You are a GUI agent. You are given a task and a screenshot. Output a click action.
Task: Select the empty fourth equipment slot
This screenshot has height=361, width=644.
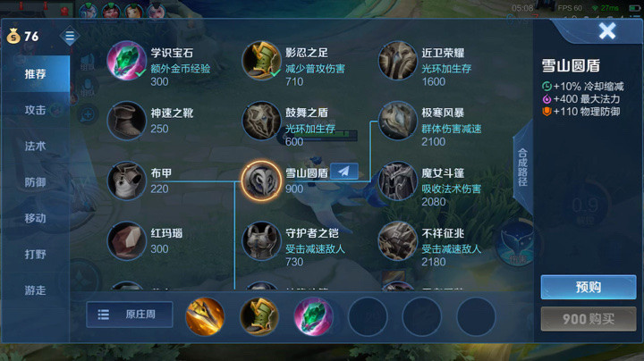click(x=368, y=316)
